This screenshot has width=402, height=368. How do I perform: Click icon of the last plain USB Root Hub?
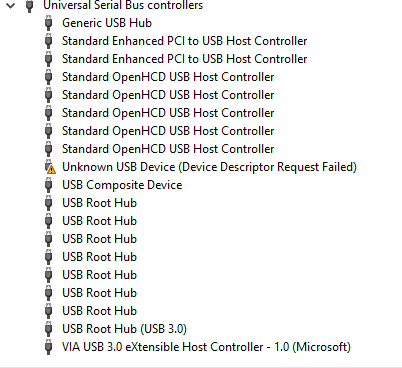point(49,311)
